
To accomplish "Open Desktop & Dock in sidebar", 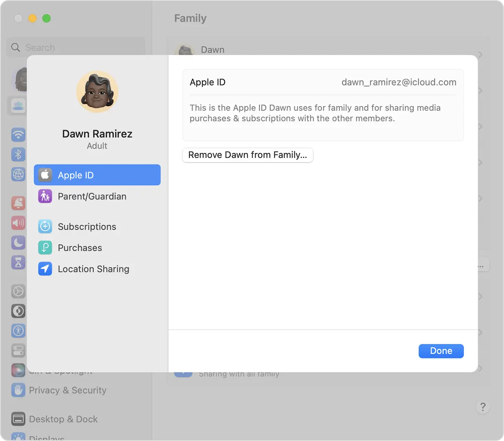I will (63, 419).
